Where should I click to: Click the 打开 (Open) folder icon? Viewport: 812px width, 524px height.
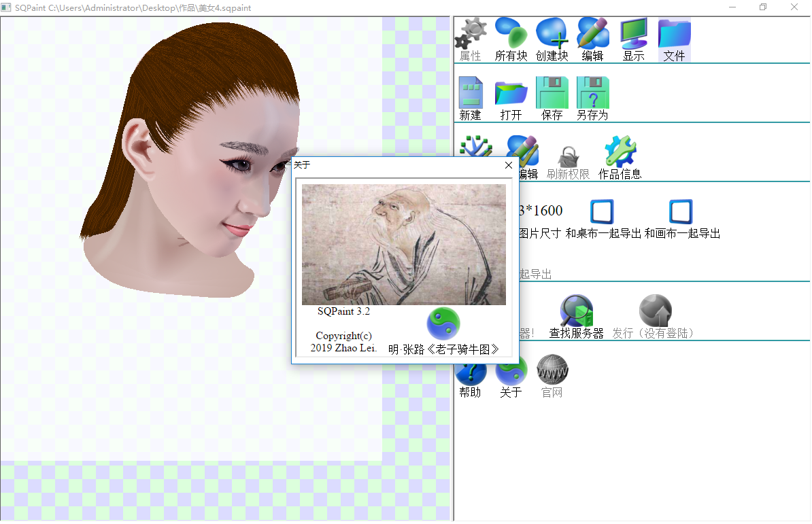511,93
